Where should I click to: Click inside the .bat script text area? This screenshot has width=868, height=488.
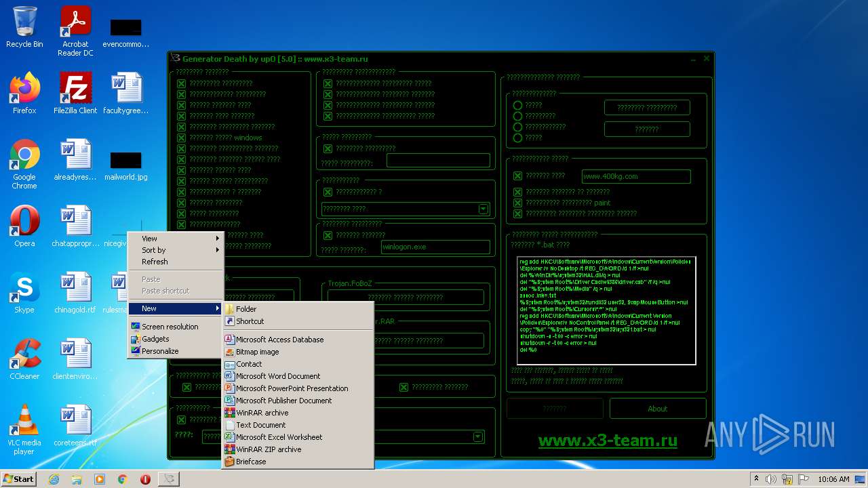[x=606, y=310]
